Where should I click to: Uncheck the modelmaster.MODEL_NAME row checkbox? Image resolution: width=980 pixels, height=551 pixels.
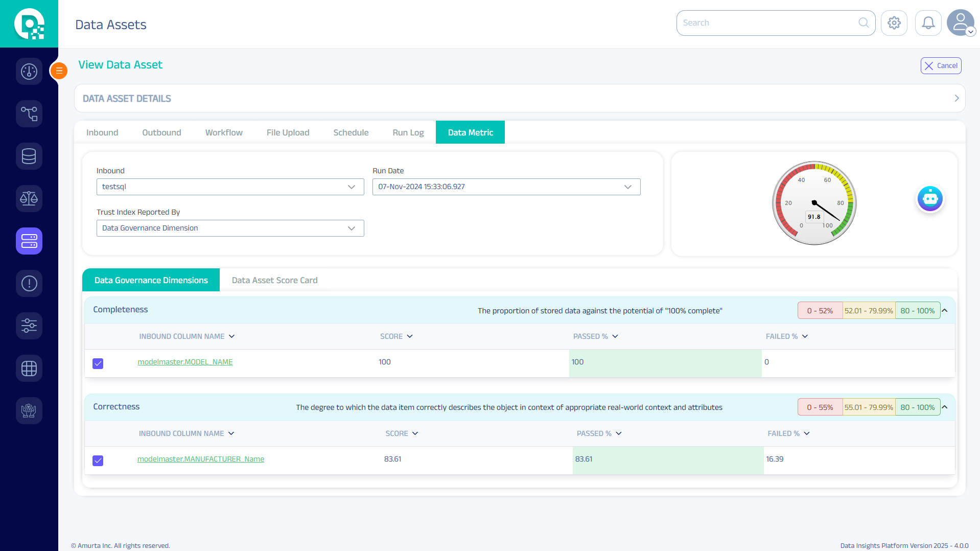coord(98,363)
